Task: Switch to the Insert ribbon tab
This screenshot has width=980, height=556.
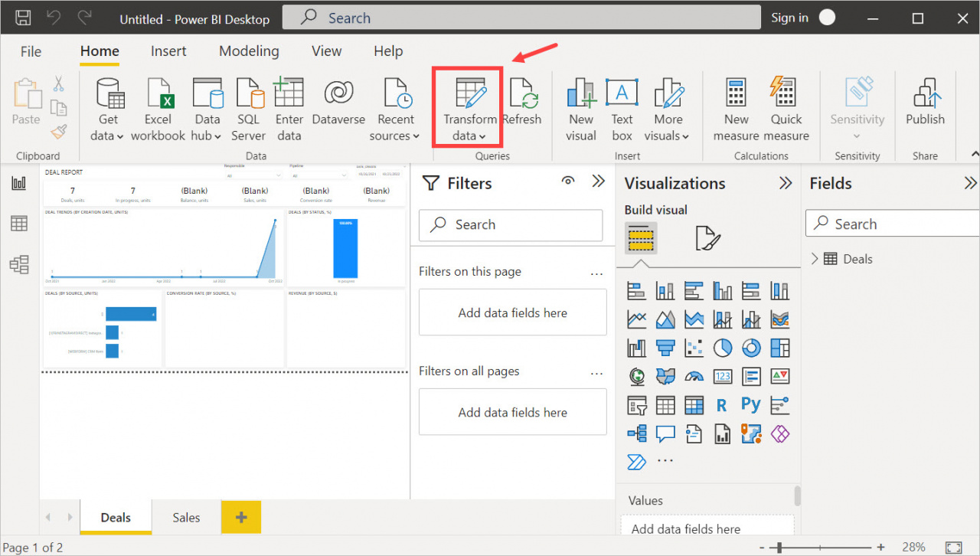Action: pos(168,51)
